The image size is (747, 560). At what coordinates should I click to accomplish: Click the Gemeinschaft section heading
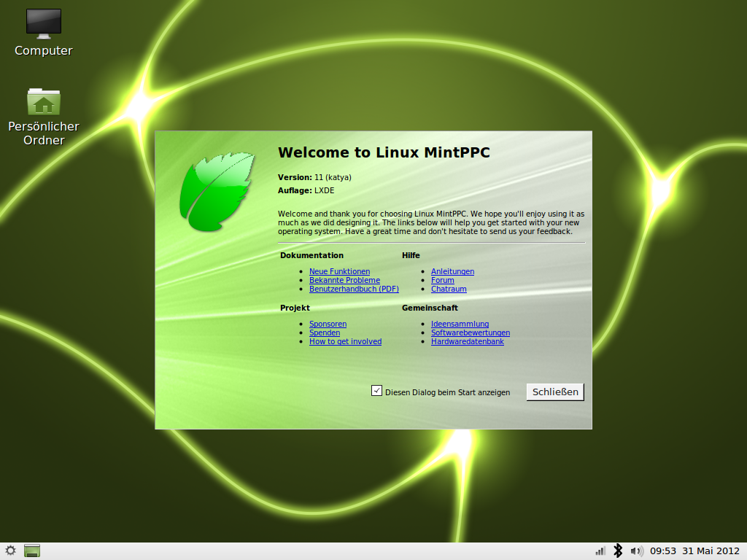pos(430,308)
